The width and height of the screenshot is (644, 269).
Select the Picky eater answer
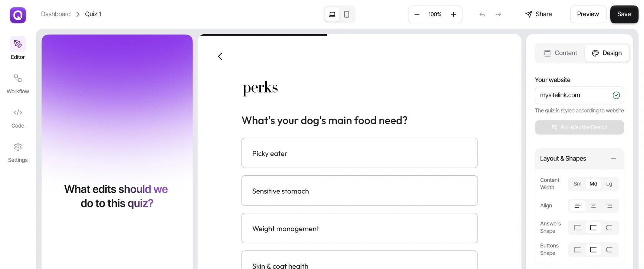tap(359, 153)
